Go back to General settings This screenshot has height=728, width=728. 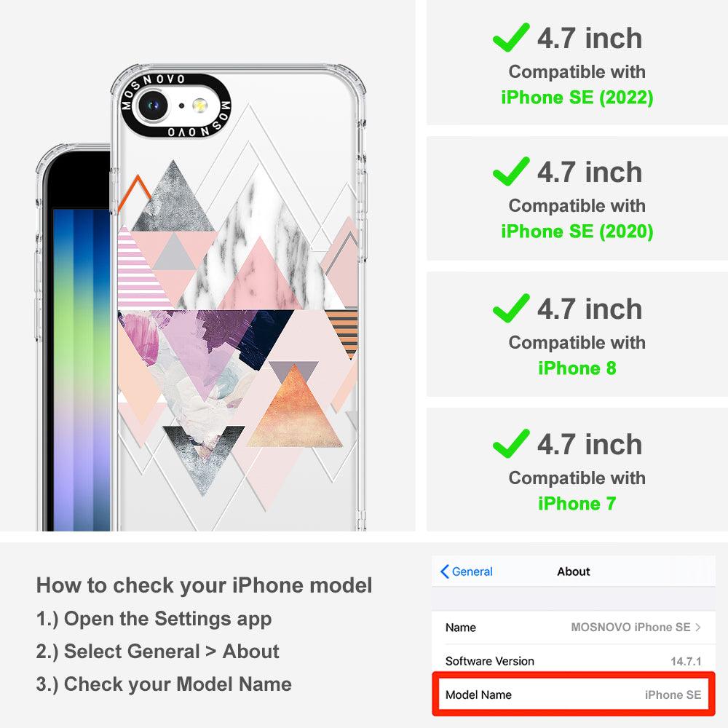click(x=467, y=571)
